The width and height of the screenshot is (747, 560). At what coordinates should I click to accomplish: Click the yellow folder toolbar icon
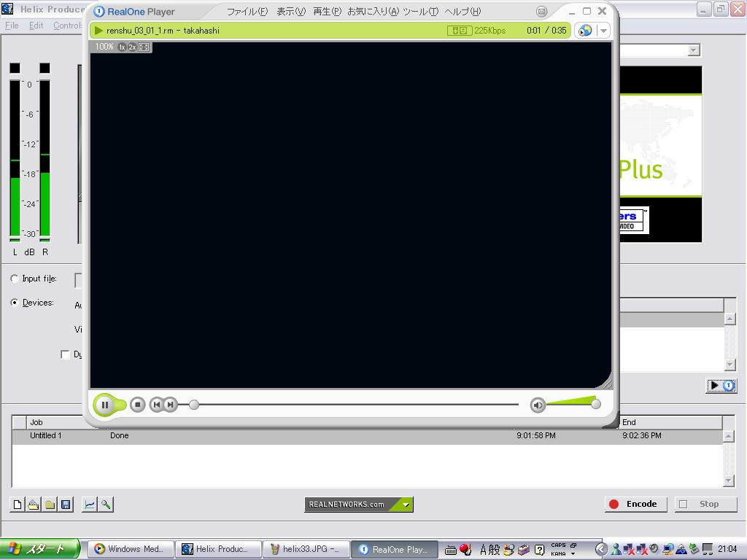(50, 505)
